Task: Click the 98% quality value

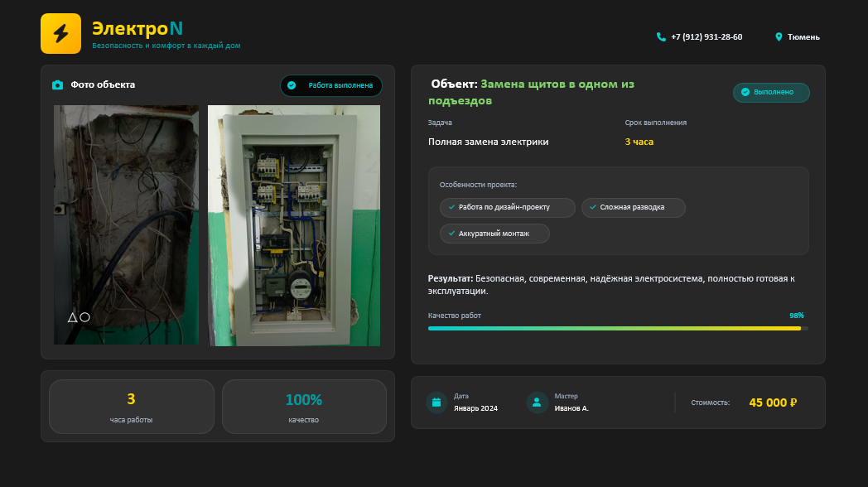Action: tap(797, 316)
